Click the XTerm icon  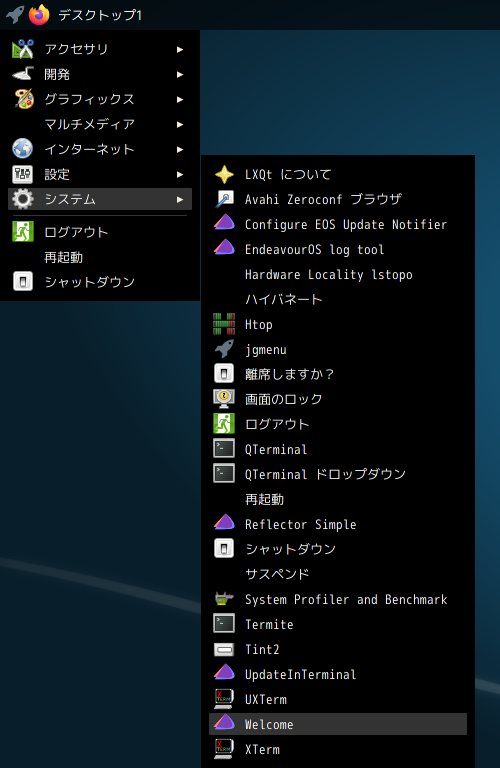[224, 749]
